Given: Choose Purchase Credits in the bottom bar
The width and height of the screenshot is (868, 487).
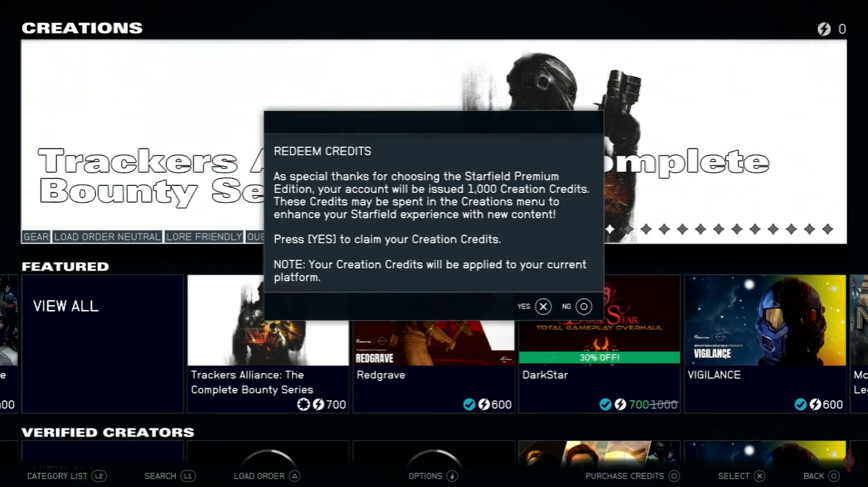Looking at the screenshot, I should (x=632, y=476).
